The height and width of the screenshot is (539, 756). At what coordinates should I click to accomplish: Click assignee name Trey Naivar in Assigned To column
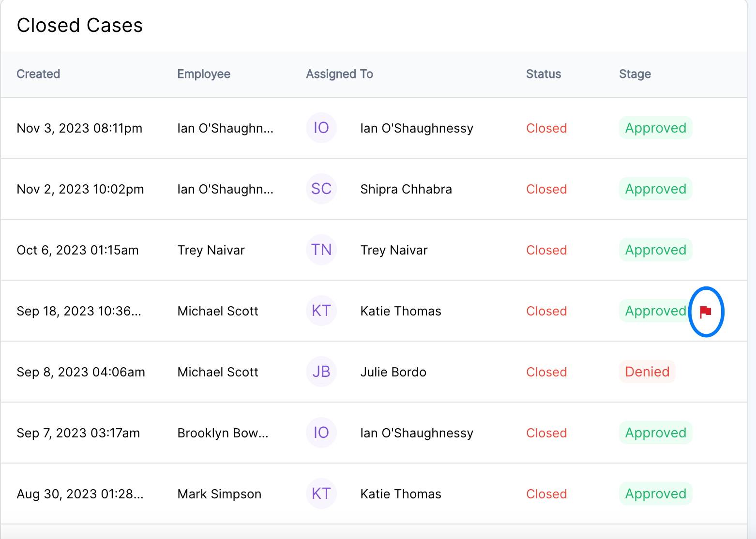coord(394,250)
